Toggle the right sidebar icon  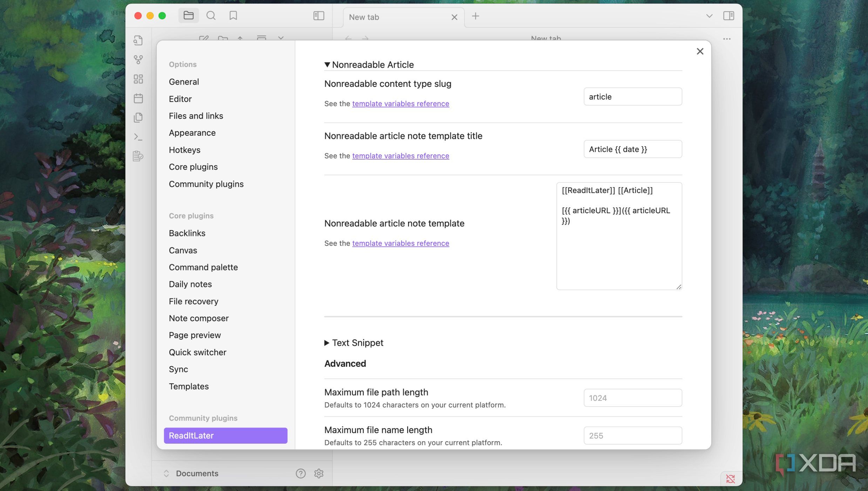click(728, 15)
